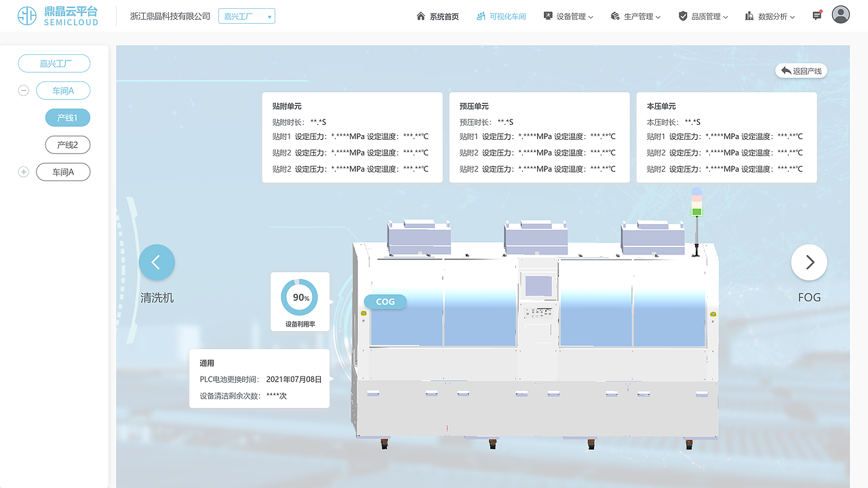Open the message notifications icon with red badge
Viewport: 868px width, 488px height.
coord(816,15)
